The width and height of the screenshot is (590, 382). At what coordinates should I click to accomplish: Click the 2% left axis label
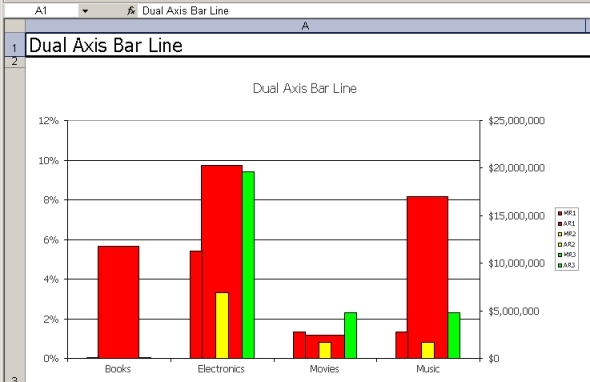coord(51,320)
